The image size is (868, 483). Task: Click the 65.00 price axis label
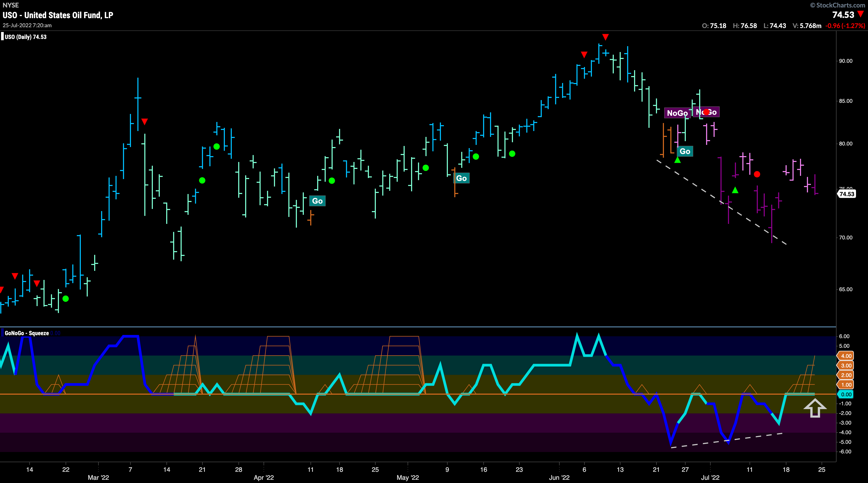pos(845,289)
